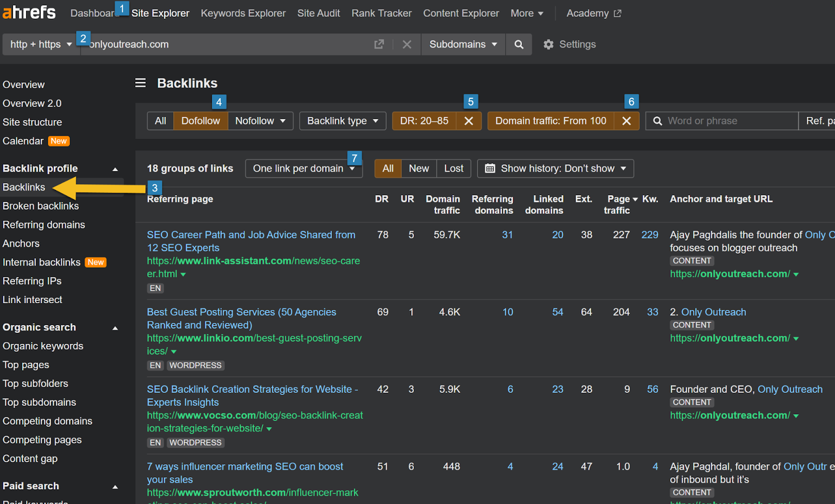Select the All link type filter

160,121
